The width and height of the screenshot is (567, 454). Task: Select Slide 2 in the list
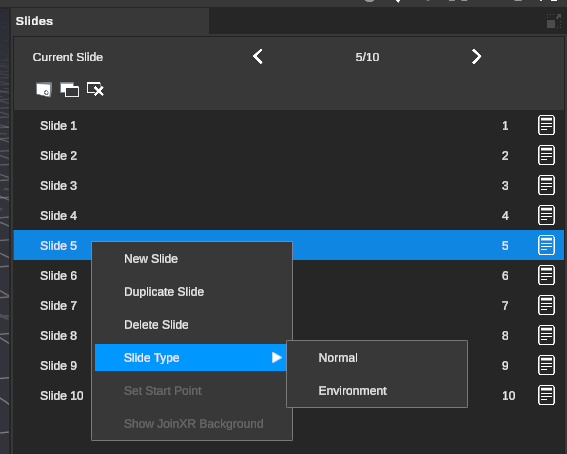289,155
